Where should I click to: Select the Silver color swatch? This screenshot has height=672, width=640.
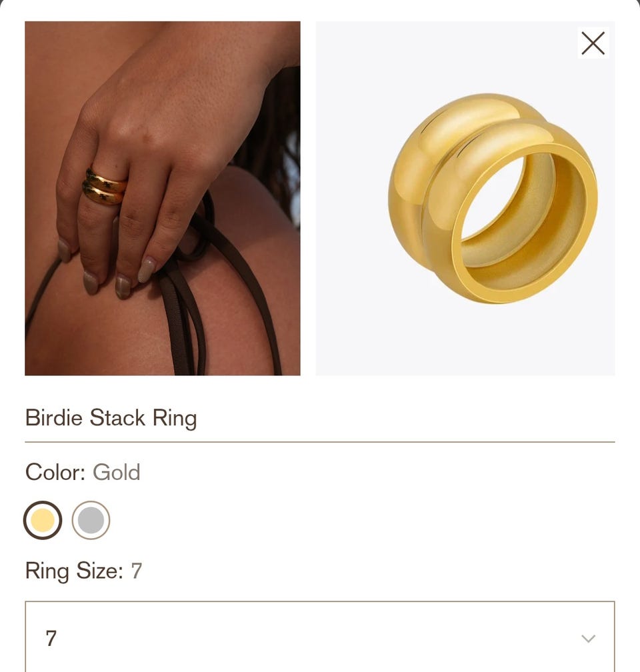point(91,520)
